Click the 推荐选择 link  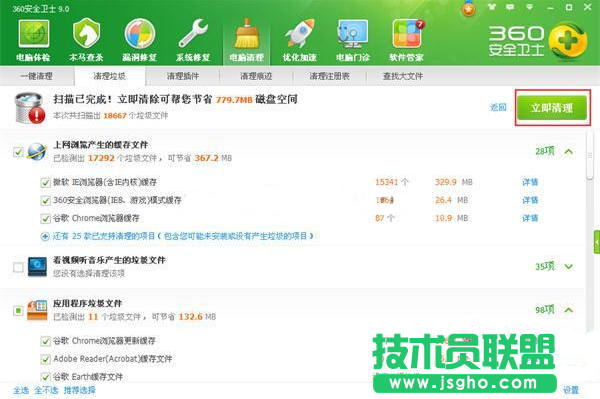[x=80, y=390]
